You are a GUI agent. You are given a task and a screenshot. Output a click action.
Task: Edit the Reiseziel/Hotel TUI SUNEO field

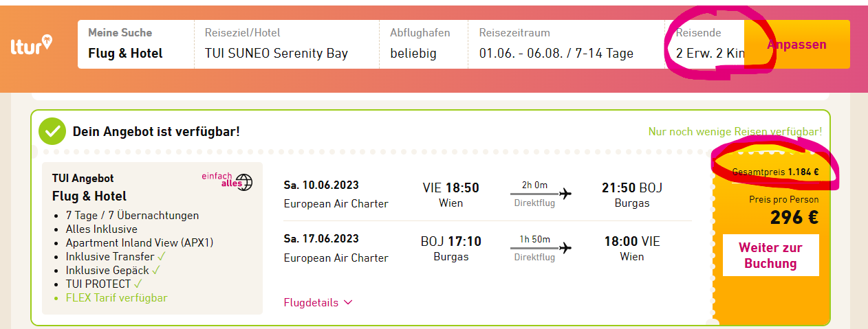pos(286,44)
